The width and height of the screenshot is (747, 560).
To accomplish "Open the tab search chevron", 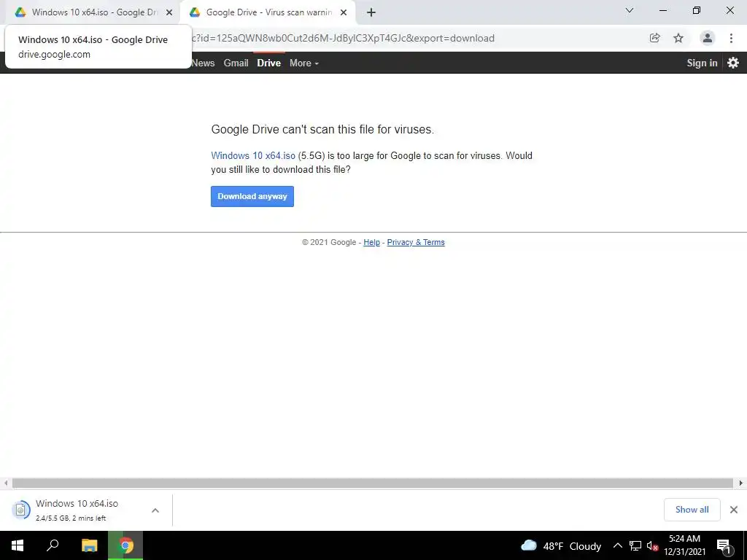I will pos(630,10).
